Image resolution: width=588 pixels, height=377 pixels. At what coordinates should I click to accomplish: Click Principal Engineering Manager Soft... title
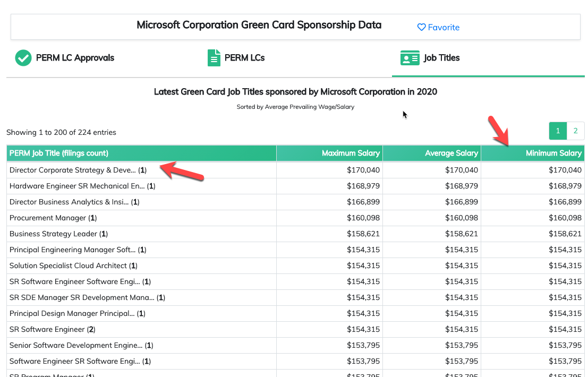pyautogui.click(x=78, y=250)
